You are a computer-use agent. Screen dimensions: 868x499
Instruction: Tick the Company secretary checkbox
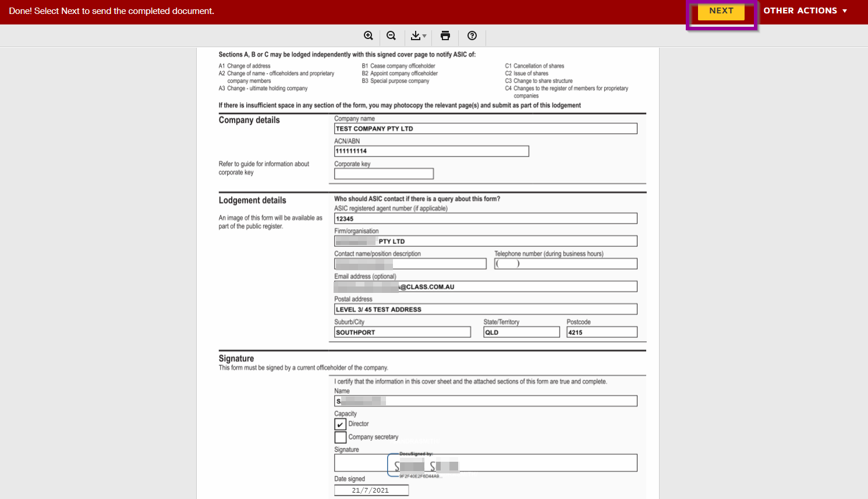(x=341, y=437)
